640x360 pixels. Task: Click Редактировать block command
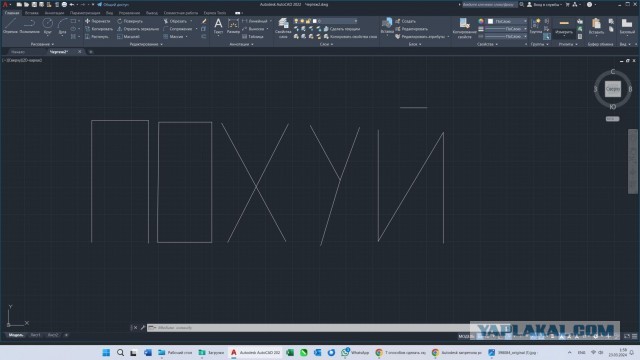[x=411, y=29]
